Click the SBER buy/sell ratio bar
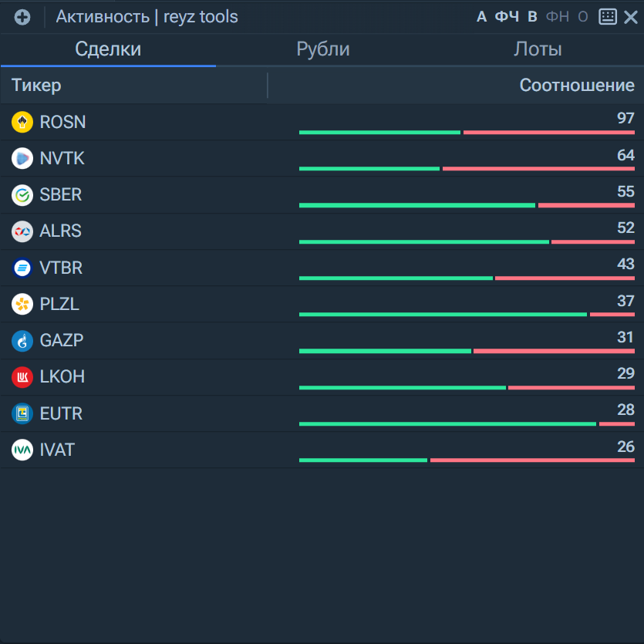The image size is (644, 644). tap(467, 205)
